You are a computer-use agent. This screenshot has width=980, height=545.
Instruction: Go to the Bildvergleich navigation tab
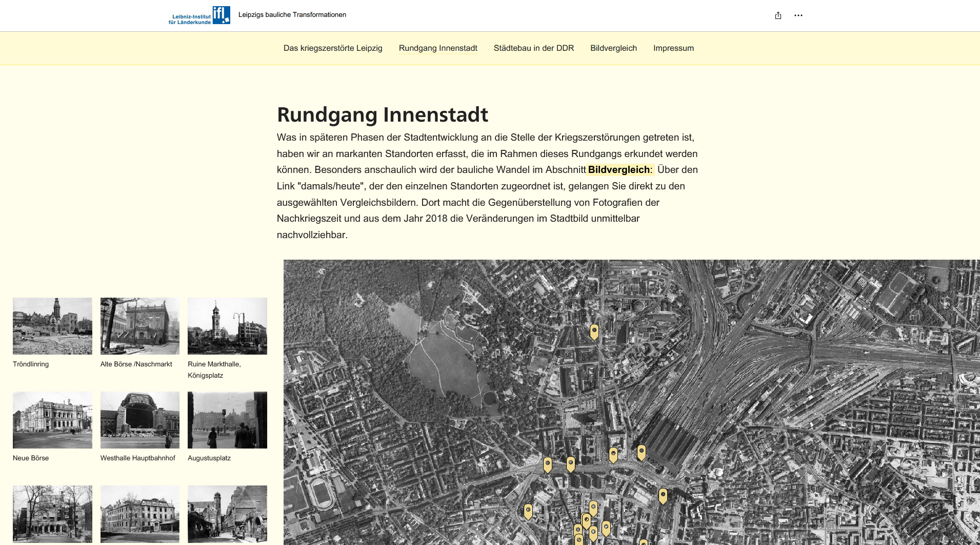pyautogui.click(x=613, y=48)
